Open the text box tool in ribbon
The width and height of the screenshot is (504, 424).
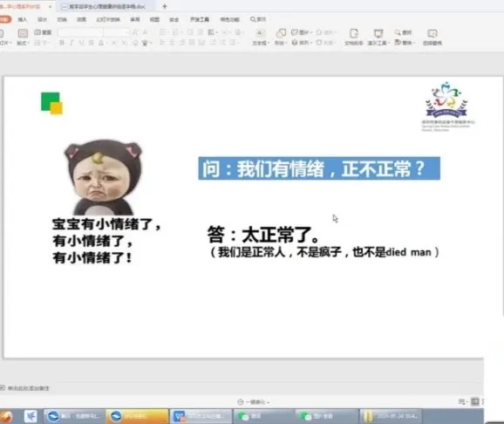pos(260,37)
